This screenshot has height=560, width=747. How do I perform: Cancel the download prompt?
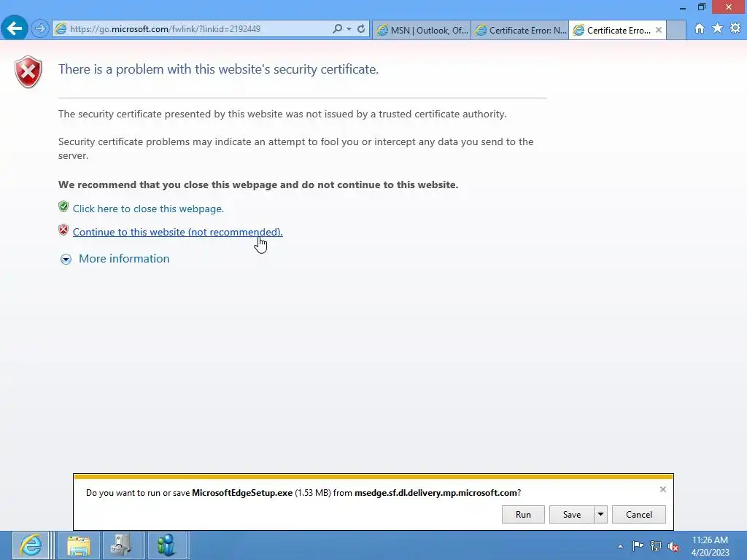tap(639, 514)
